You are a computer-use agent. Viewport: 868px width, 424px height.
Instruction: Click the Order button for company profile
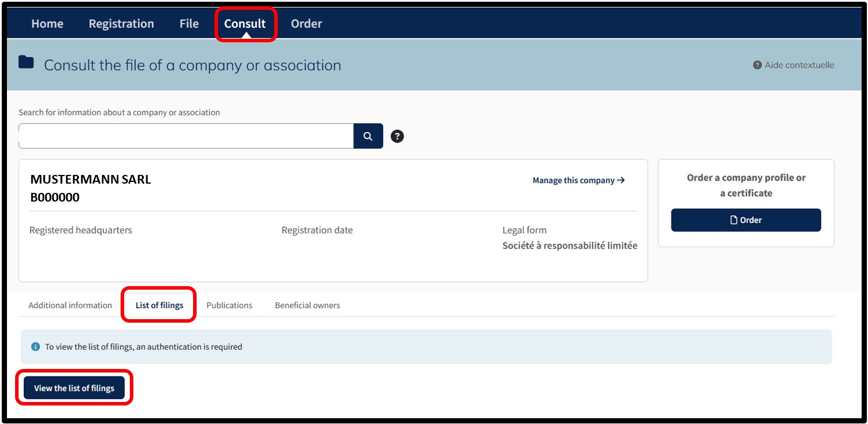(746, 220)
